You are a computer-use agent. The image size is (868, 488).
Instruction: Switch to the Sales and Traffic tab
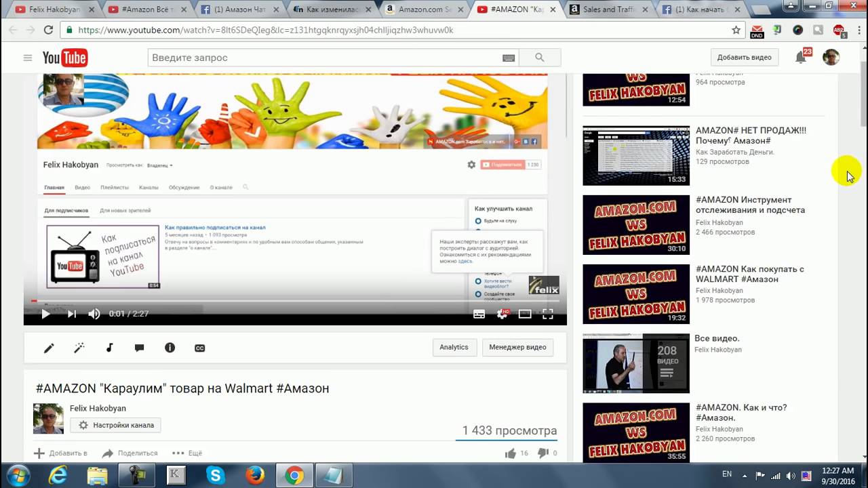tap(609, 9)
